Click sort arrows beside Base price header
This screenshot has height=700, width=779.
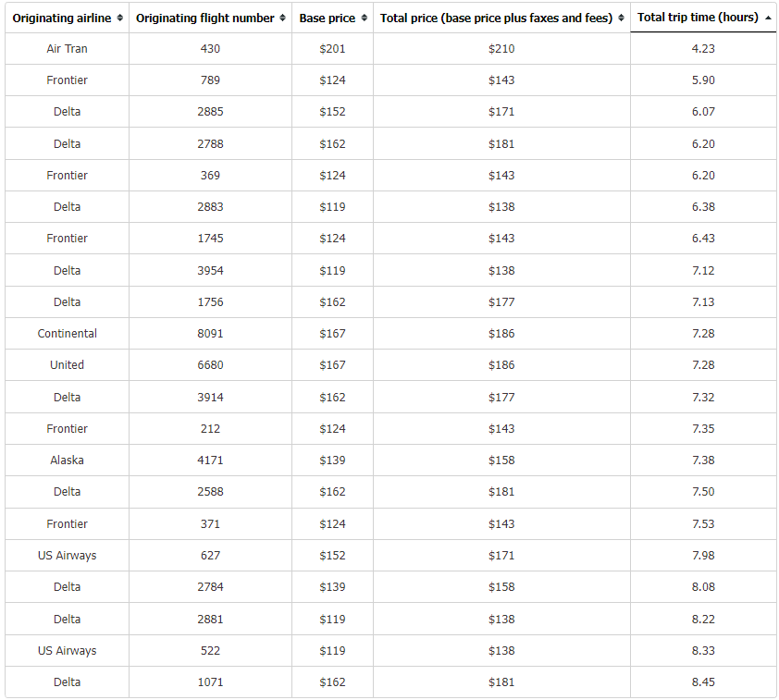point(365,18)
